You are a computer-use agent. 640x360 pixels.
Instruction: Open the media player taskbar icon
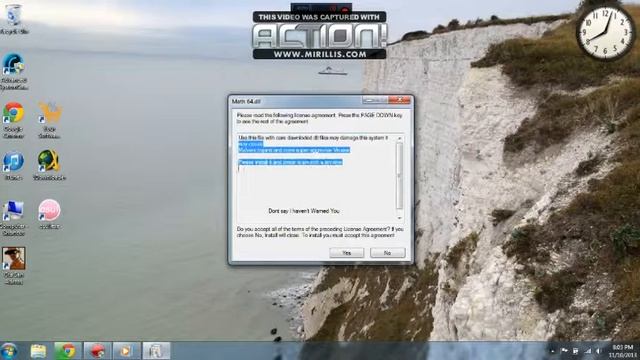click(126, 351)
